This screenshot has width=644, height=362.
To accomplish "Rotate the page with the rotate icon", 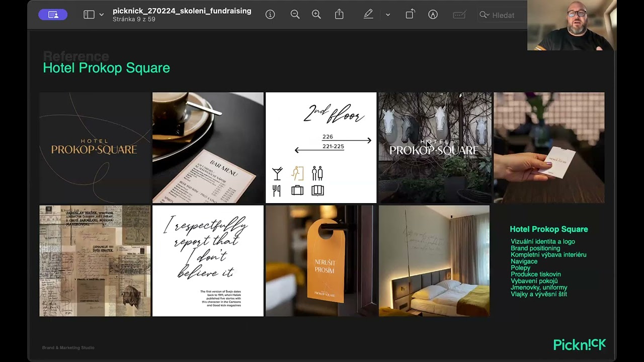I will click(410, 15).
